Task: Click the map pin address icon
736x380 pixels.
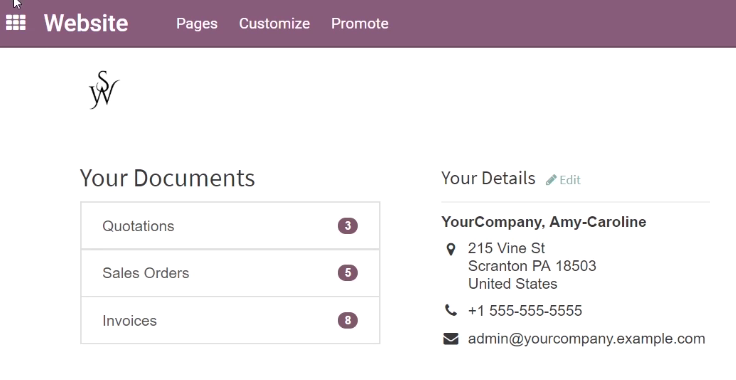Action: click(x=451, y=249)
